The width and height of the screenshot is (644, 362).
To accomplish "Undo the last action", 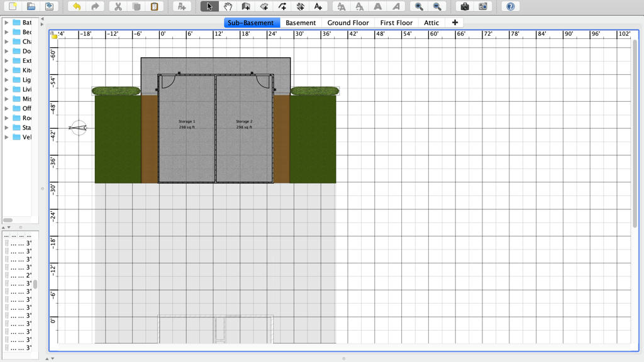I will point(77,6).
